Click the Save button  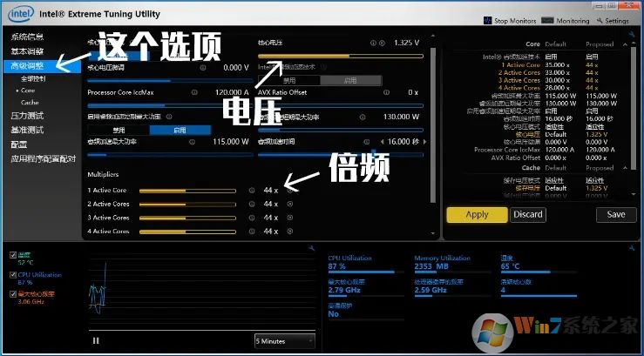(x=616, y=214)
